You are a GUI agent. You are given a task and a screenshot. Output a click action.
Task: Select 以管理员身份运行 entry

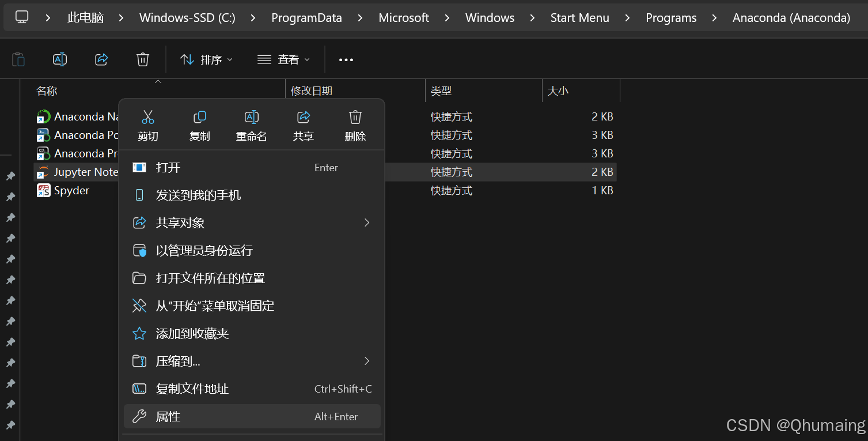coord(252,250)
